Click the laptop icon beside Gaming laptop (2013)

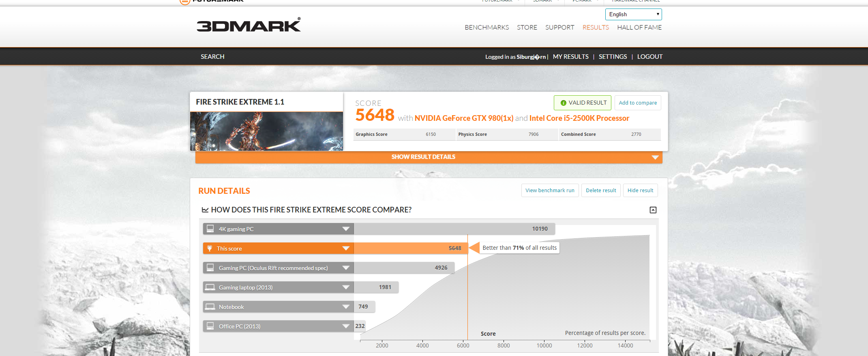210,287
